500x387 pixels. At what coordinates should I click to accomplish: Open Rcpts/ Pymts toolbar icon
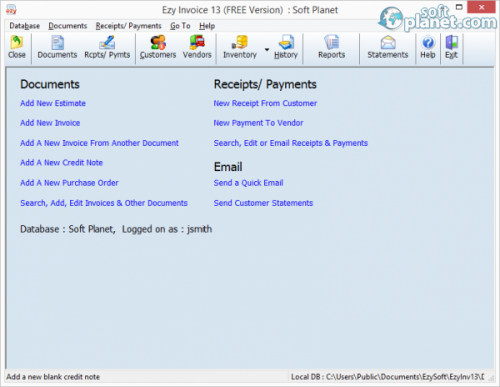point(107,48)
